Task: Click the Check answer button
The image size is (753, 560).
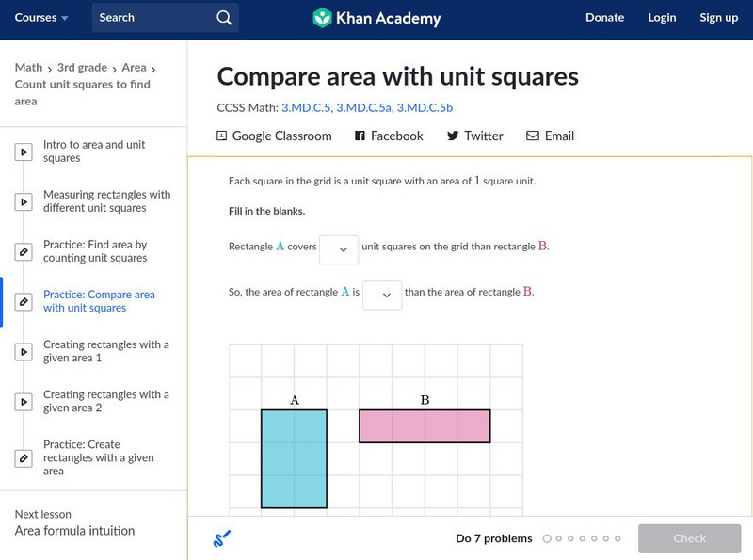Action: 689,538
